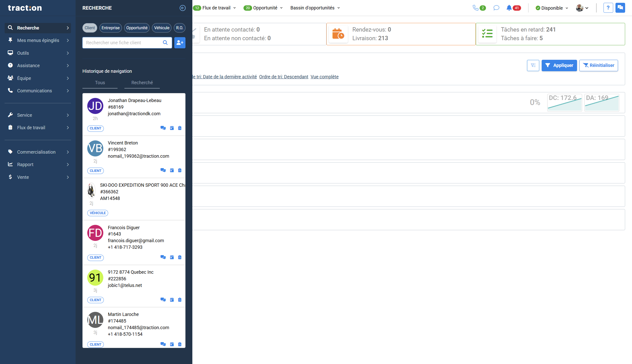Add a new client using the add-contact icon
This screenshot has width=632, height=364.
(x=180, y=43)
